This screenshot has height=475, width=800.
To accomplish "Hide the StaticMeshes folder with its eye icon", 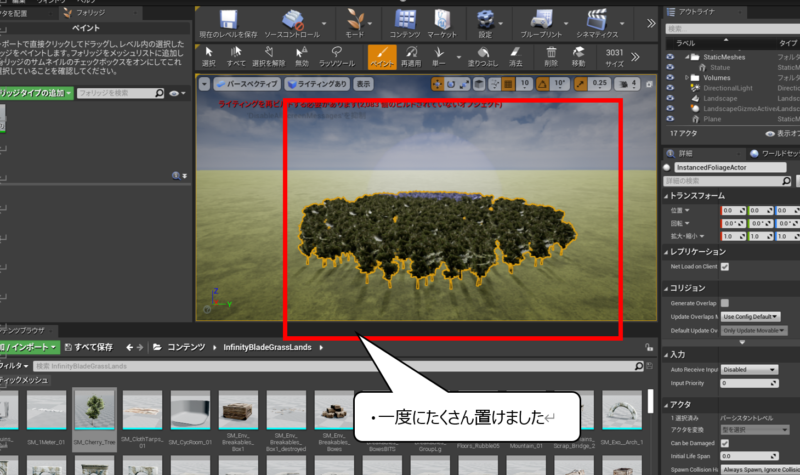I will coord(670,57).
